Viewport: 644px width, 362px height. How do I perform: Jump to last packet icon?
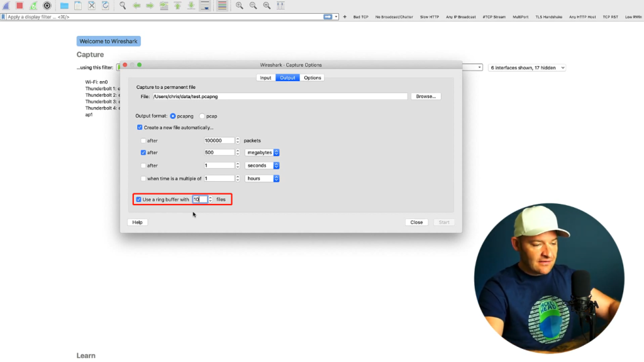click(191, 5)
